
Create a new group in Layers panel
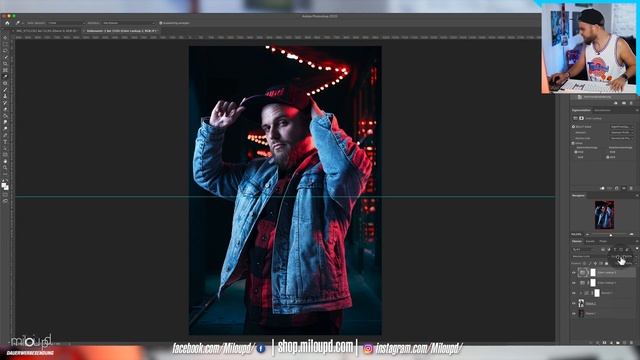(x=618, y=343)
